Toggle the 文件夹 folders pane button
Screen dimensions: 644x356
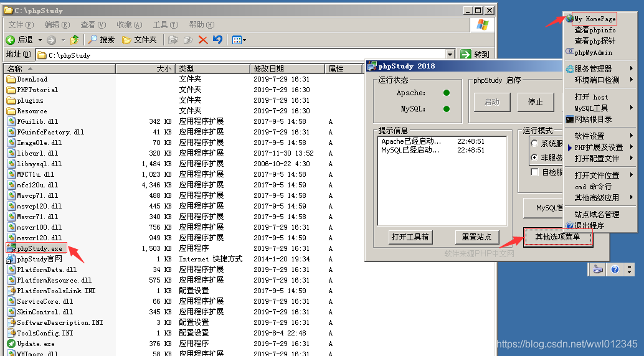[140, 40]
